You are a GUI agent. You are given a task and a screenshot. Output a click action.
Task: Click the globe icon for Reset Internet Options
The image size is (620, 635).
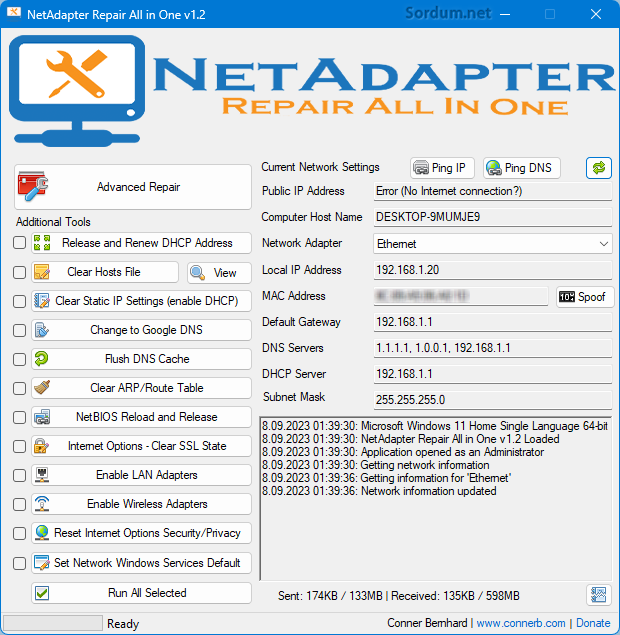(42, 533)
